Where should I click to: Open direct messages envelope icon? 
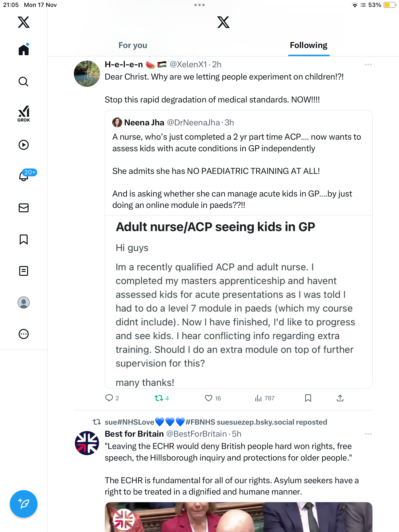coord(24,208)
